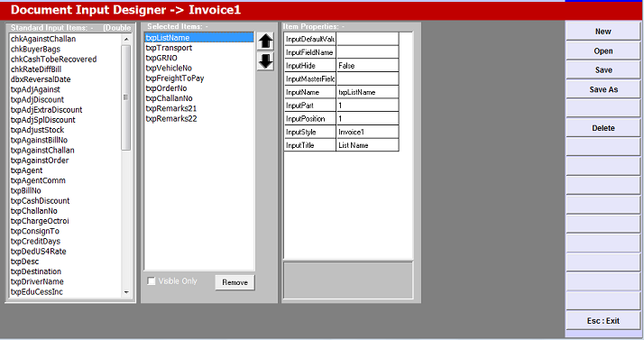Click the Save As button
644x340 pixels.
[603, 89]
